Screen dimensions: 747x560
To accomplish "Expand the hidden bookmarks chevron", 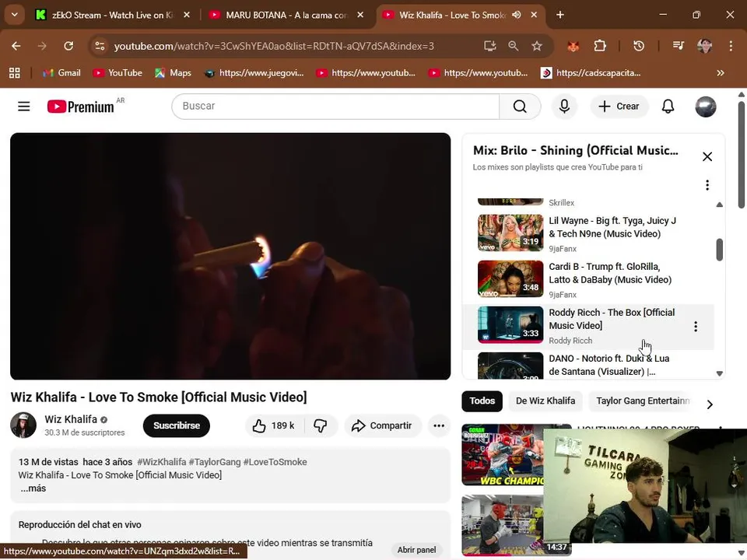I will (721, 73).
